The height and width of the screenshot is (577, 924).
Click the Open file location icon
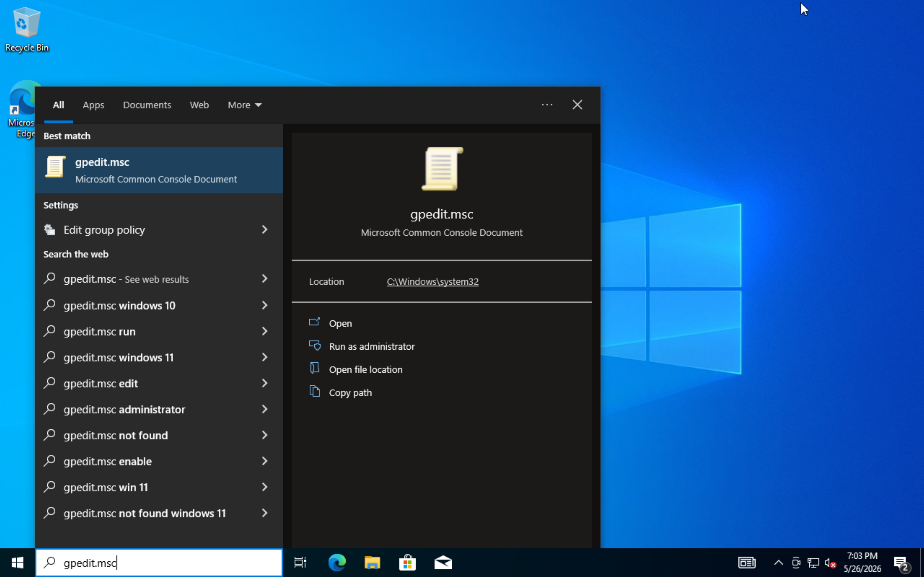click(x=314, y=368)
